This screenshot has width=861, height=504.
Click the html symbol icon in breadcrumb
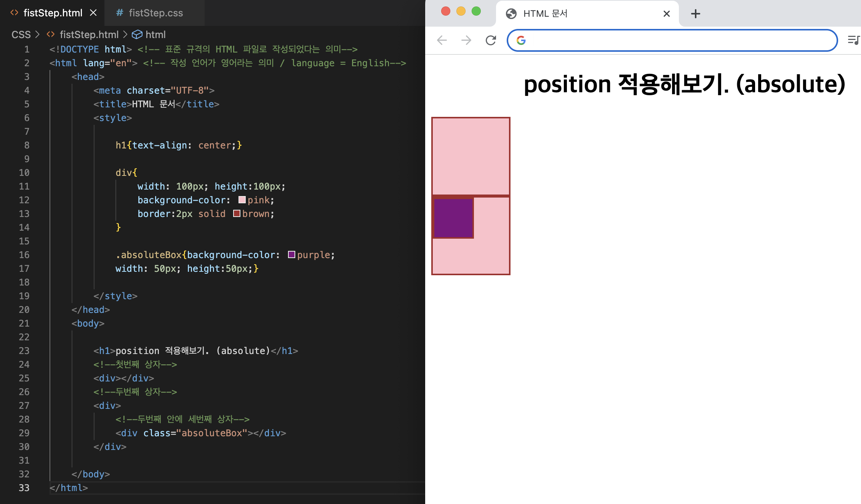(137, 35)
